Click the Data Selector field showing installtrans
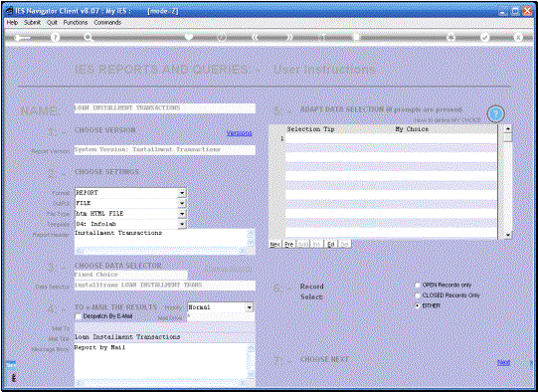 click(x=165, y=286)
